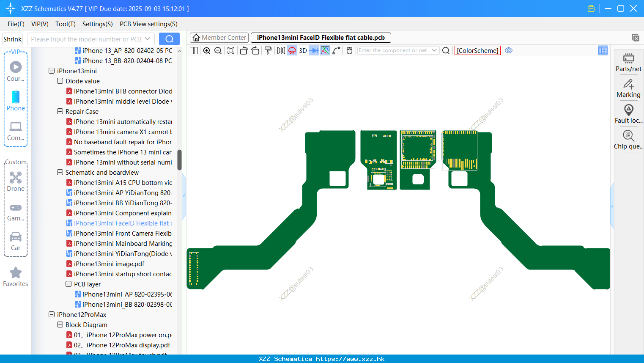Open the Marking tool
This screenshot has height=363, width=644.
click(x=628, y=88)
